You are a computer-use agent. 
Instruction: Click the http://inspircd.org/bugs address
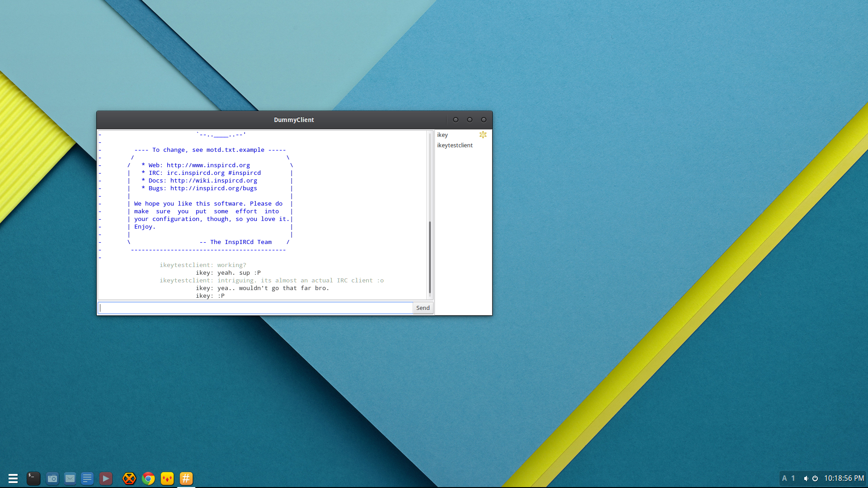click(x=213, y=188)
